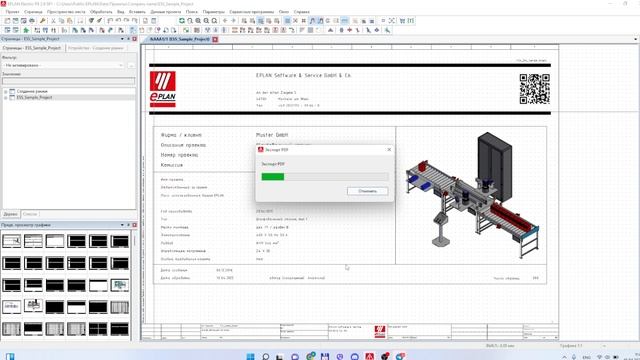Close the ESS_Sample_Project document tab
The image size is (640, 360).
coord(215,39)
